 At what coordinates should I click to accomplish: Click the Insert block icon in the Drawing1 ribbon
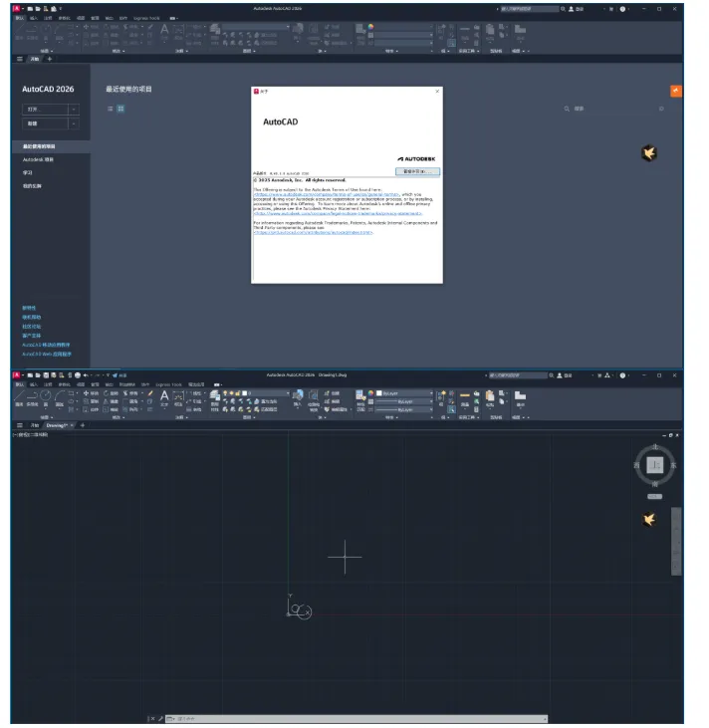click(298, 395)
